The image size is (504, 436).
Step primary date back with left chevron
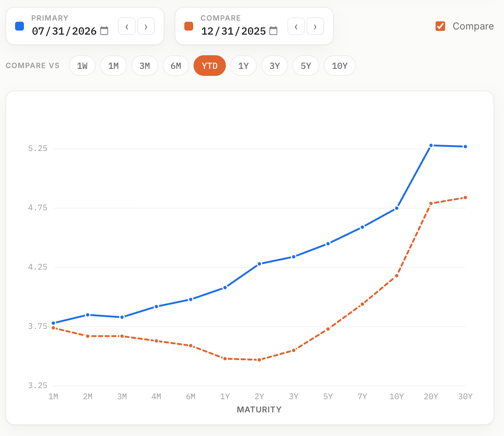pos(127,27)
